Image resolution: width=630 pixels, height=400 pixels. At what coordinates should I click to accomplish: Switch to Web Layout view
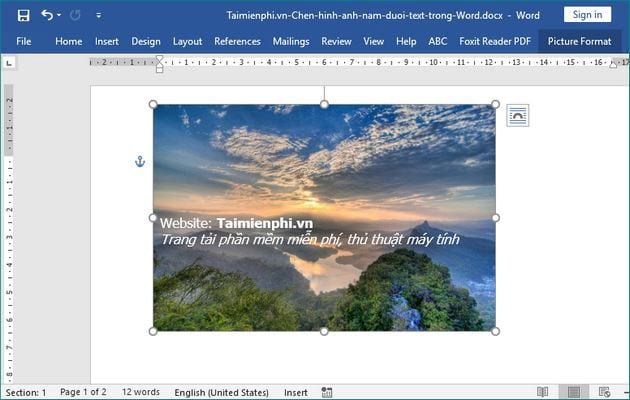point(604,392)
